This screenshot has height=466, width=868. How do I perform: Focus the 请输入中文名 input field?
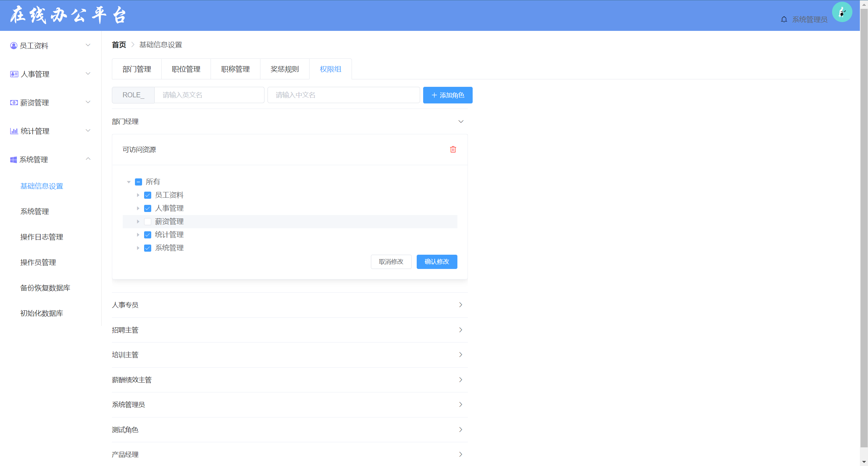tap(343, 95)
